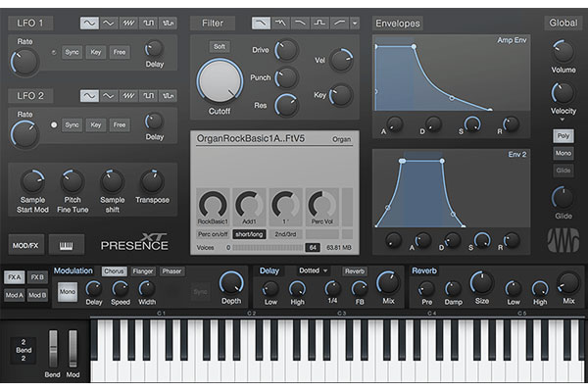Toggle Mono in Modulation section

(68, 291)
